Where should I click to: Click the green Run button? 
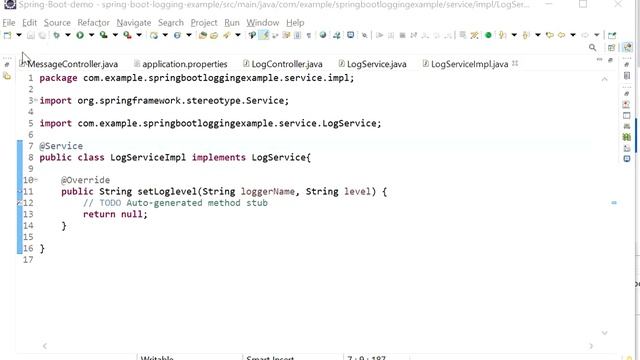coord(80,36)
